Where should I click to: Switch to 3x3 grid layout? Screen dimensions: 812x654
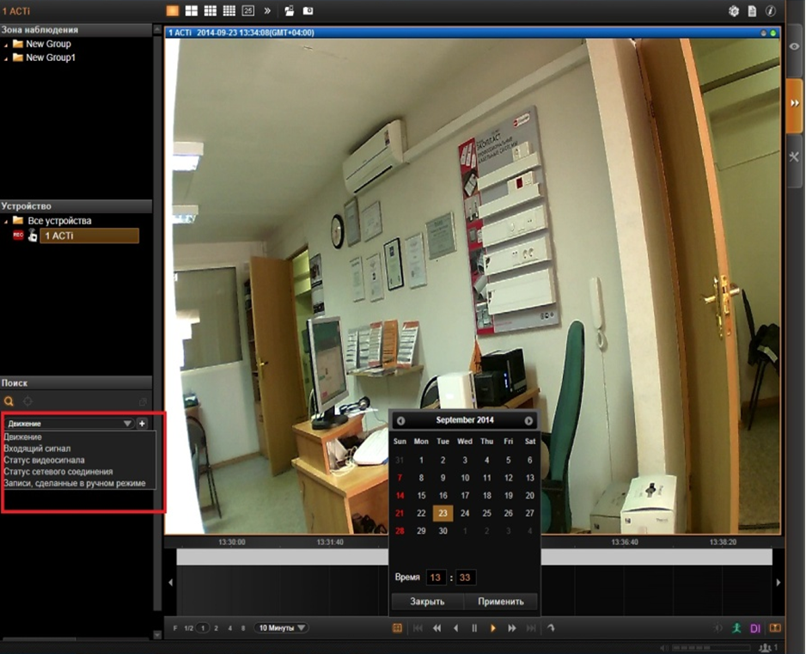tap(211, 11)
